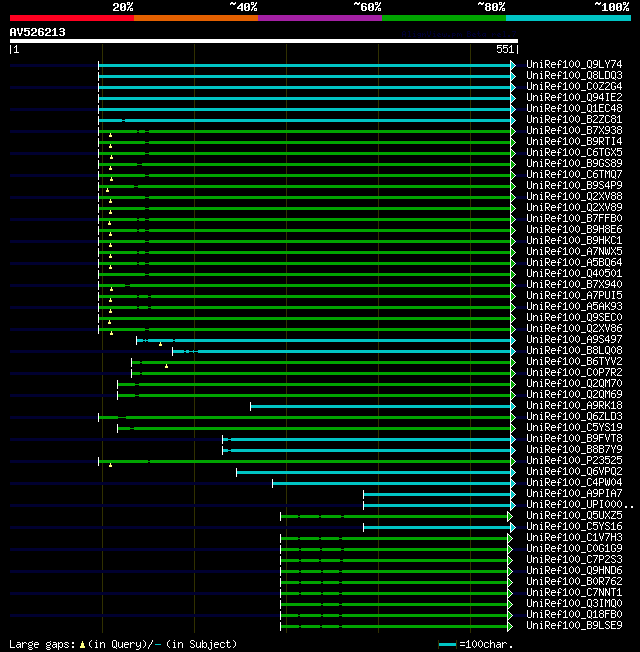640x652 pixels.
Task: Click UniRef100_A7PUI5 label
Action: 574,296
